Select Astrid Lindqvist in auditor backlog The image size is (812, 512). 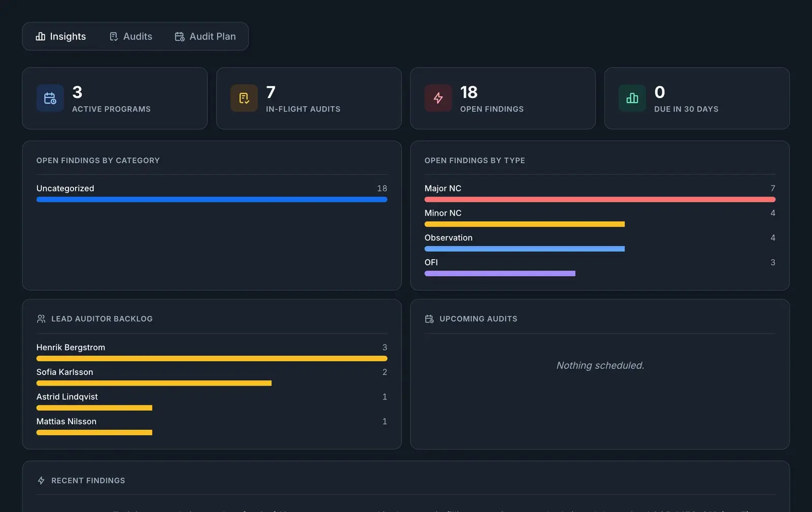[67, 397]
